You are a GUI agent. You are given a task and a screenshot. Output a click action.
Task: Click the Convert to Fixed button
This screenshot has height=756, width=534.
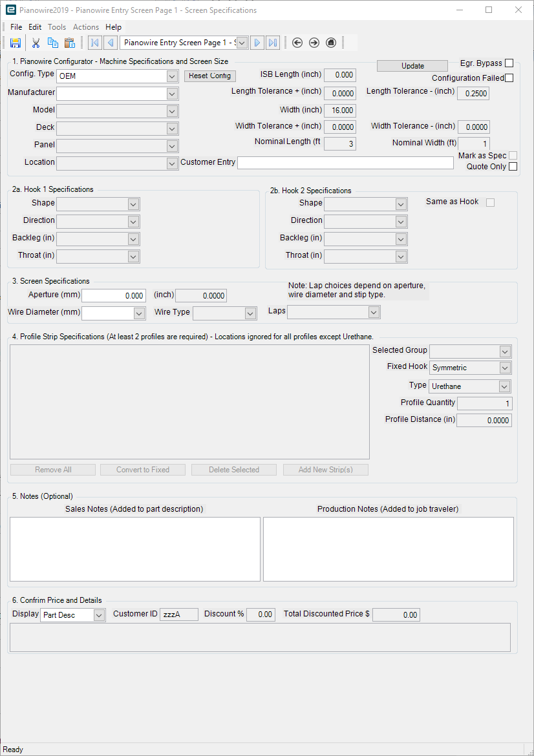(143, 470)
